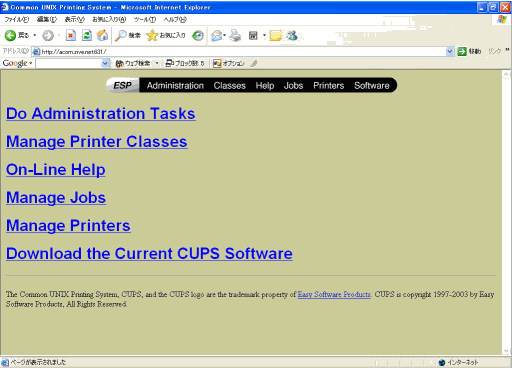Click the Print icon in toolbar
Image resolution: width=512 pixels, height=368 pixels.
[x=235, y=35]
